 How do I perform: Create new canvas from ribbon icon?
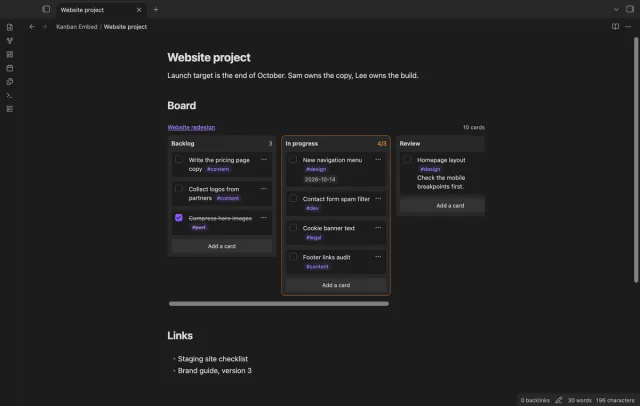pyautogui.click(x=10, y=54)
